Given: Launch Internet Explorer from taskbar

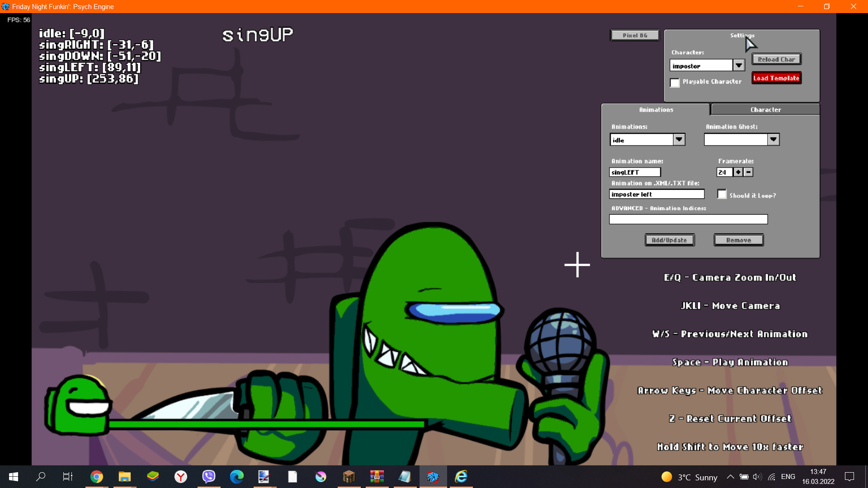Looking at the screenshot, I should (461, 477).
